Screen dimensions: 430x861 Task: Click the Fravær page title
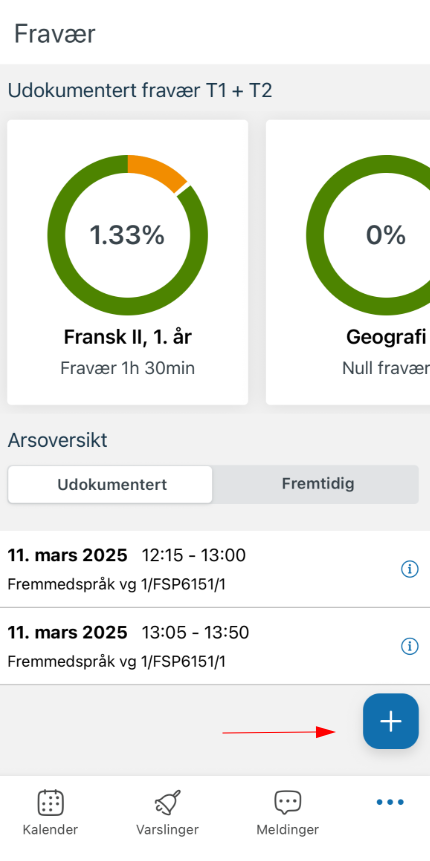[54, 34]
